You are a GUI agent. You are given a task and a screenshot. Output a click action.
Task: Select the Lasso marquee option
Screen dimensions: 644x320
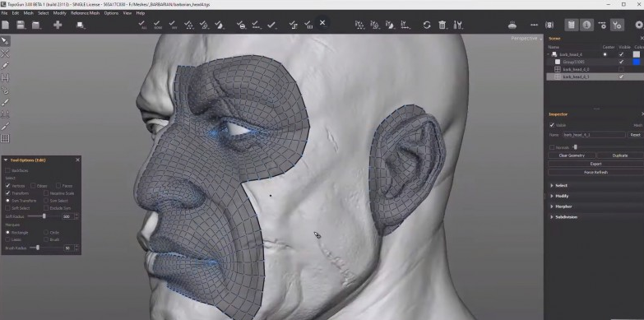tap(7, 239)
